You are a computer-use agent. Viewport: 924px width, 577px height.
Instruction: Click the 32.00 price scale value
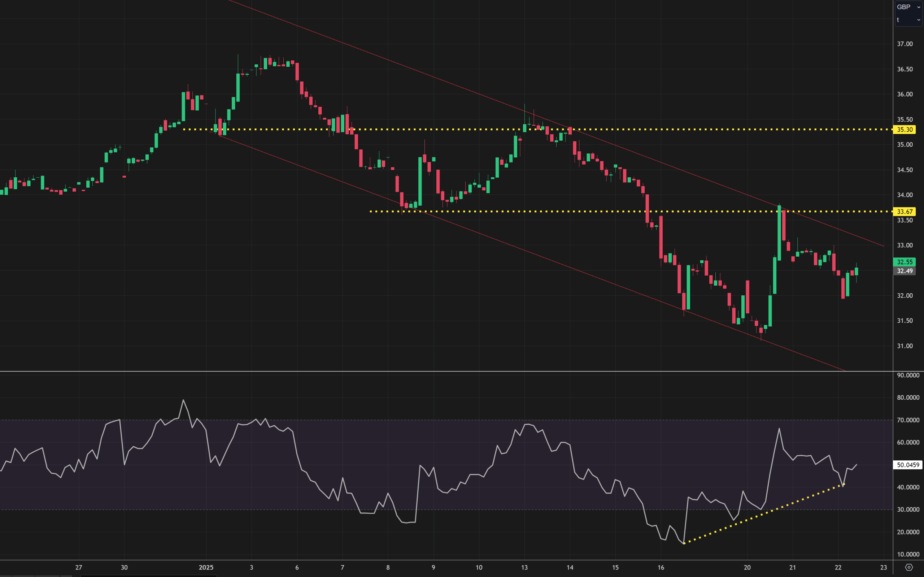coord(905,296)
